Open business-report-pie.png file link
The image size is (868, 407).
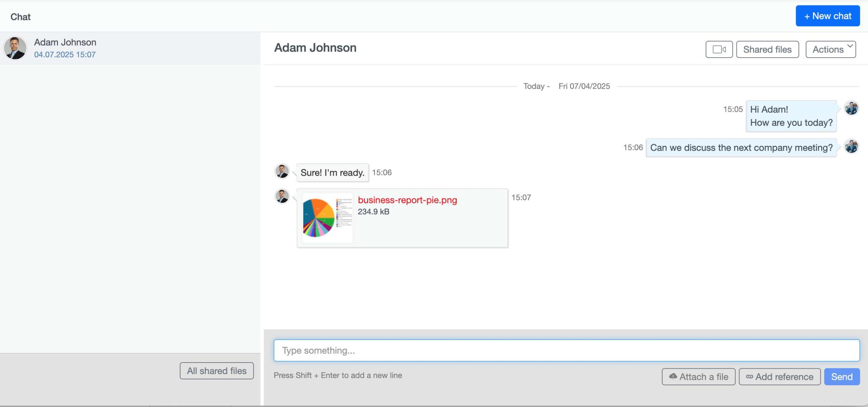coord(407,200)
